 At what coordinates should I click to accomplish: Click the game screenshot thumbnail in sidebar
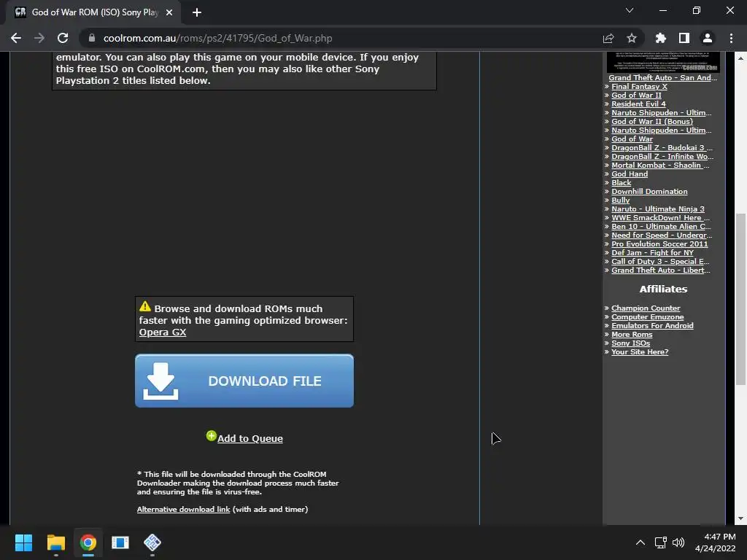coord(663,62)
